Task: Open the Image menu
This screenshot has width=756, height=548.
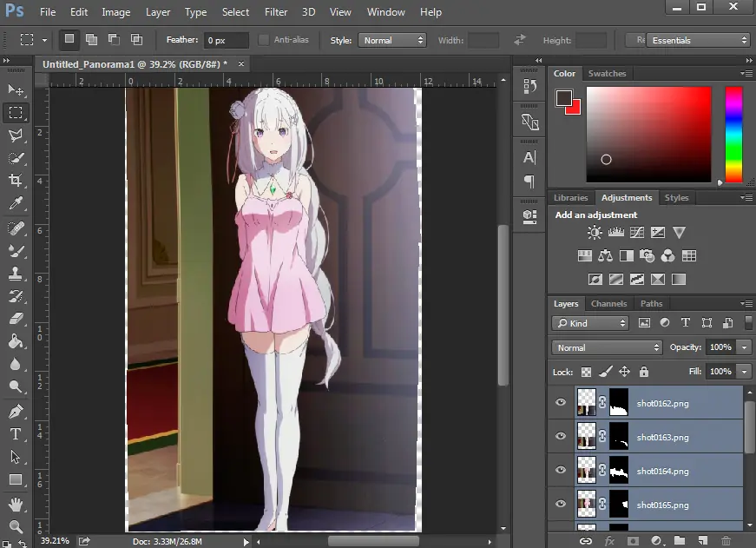Action: coord(116,12)
